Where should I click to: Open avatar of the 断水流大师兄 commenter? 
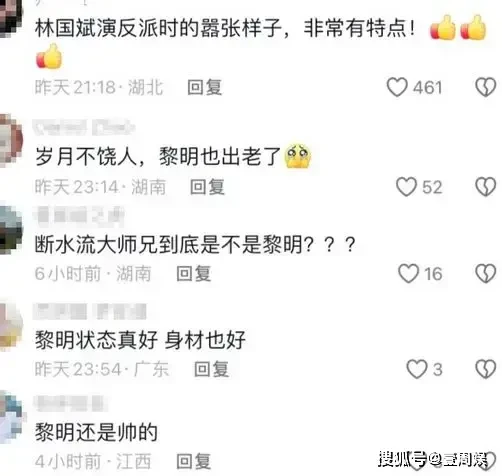(10, 230)
